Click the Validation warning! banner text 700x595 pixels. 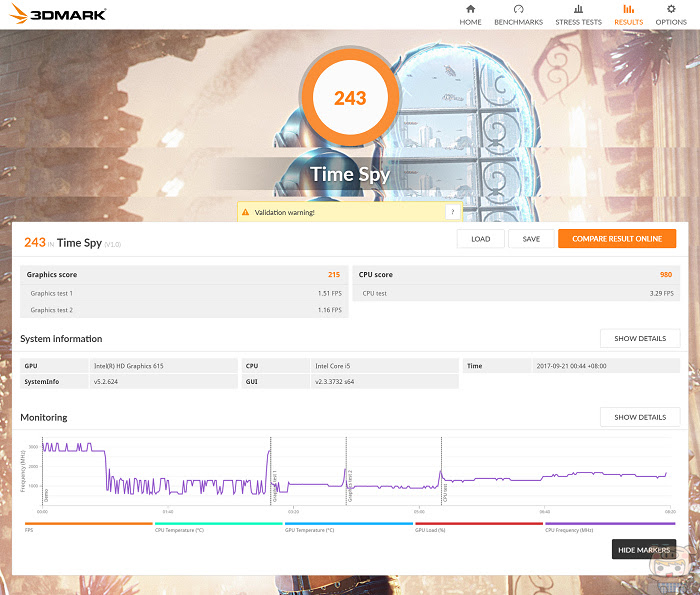point(284,212)
